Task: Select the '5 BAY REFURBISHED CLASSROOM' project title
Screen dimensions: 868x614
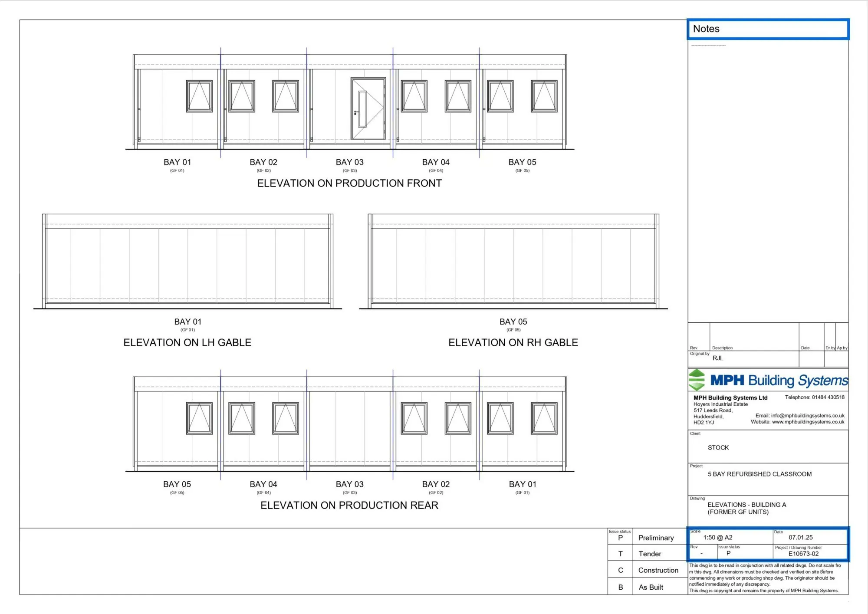Action: click(x=759, y=474)
